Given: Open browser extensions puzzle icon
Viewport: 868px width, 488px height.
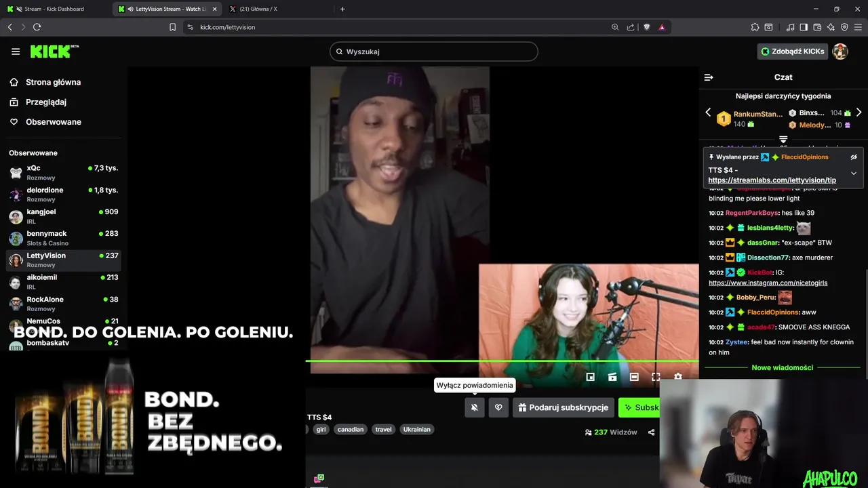Looking at the screenshot, I should (755, 27).
